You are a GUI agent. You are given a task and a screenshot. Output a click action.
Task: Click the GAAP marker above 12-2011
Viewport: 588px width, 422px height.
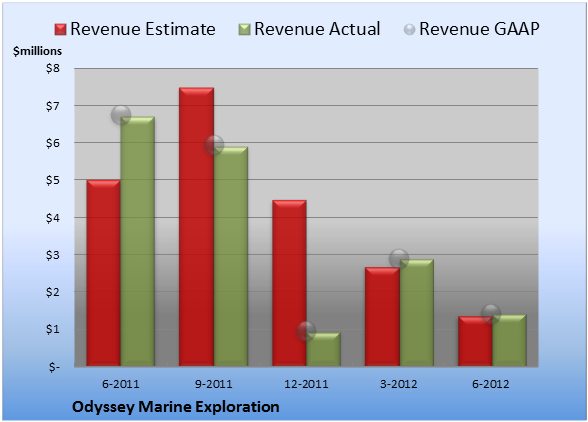click(x=306, y=331)
